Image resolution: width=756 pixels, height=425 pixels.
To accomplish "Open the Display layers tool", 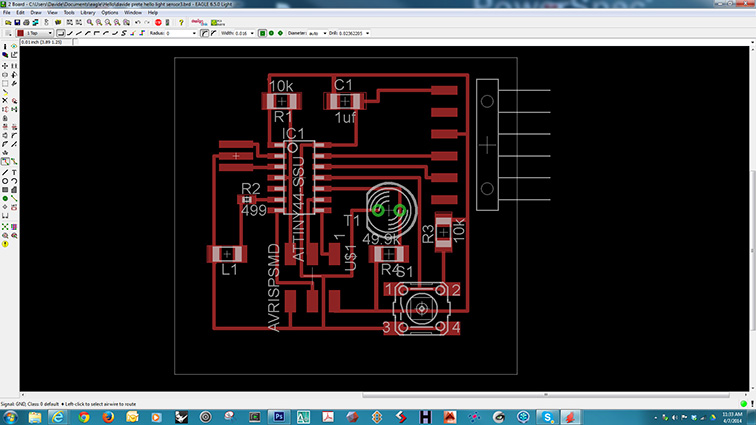I will [5, 55].
